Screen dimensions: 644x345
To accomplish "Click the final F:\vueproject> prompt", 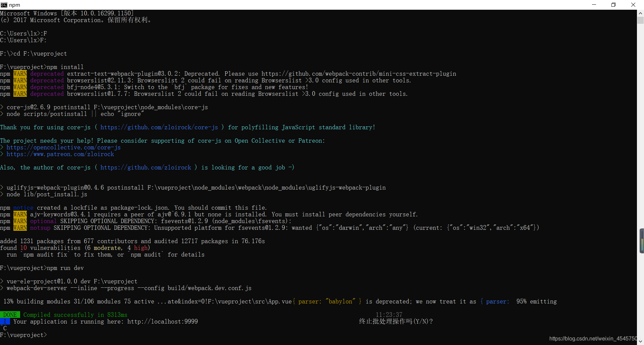I will (23, 335).
